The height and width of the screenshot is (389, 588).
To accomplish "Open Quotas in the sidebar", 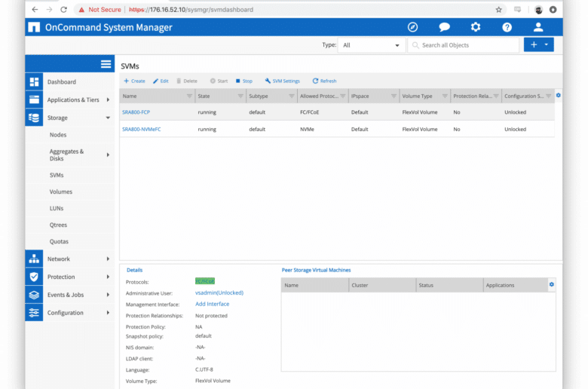I will pos(59,241).
